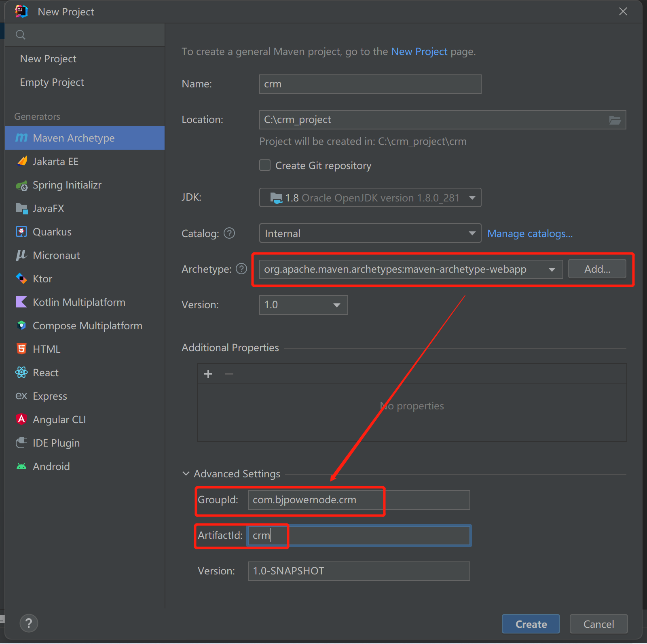Click the Jakarta EE sail icon
This screenshot has width=647, height=644.
point(22,161)
